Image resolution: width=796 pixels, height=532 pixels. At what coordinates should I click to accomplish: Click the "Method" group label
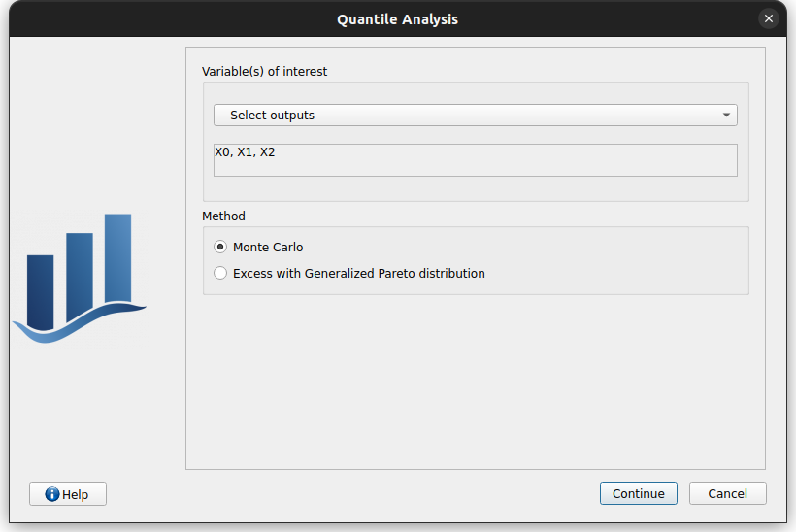[223, 216]
